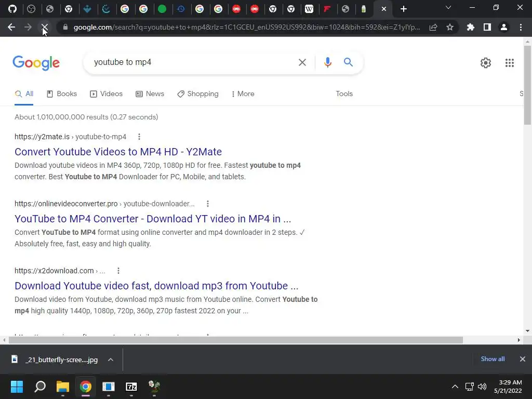Select the All results tab
This screenshot has width=532, height=399.
(24, 94)
